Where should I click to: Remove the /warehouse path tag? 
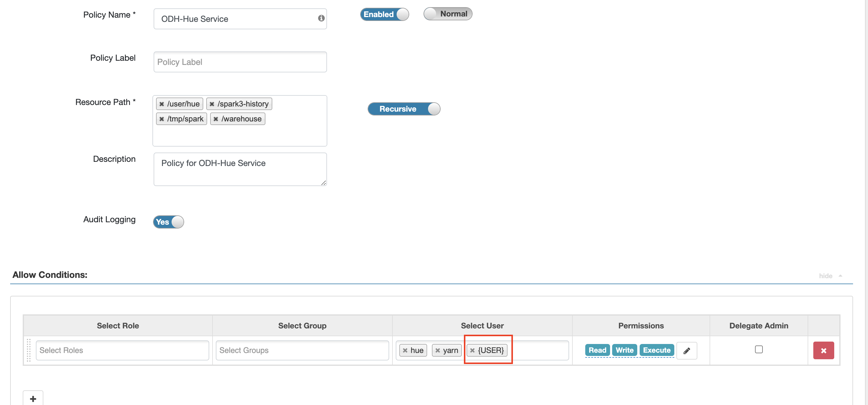point(216,119)
